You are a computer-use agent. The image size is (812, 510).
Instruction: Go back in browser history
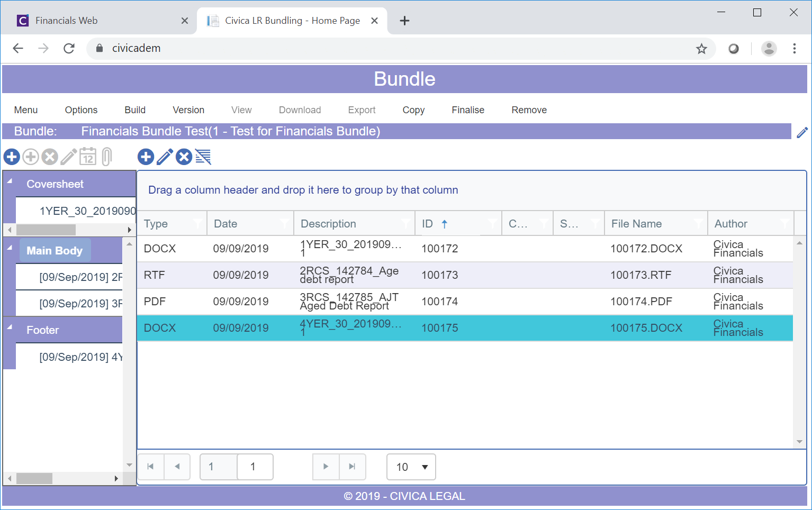click(x=18, y=49)
